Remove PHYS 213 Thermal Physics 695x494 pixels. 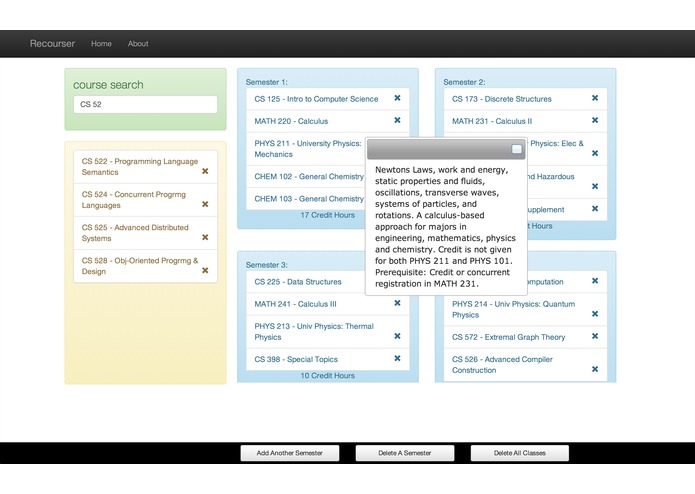point(397,336)
